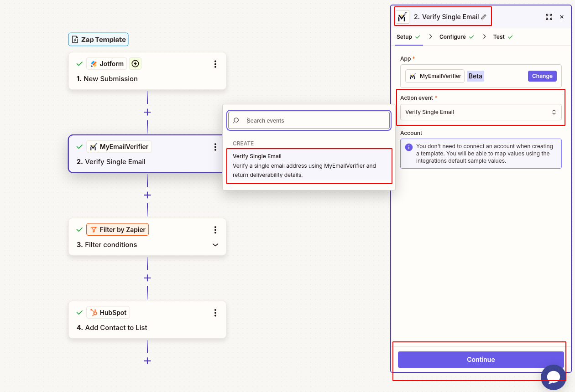The height and width of the screenshot is (392, 575).
Task: Expand the plus connector below Filter conditions
Action: pos(147,278)
